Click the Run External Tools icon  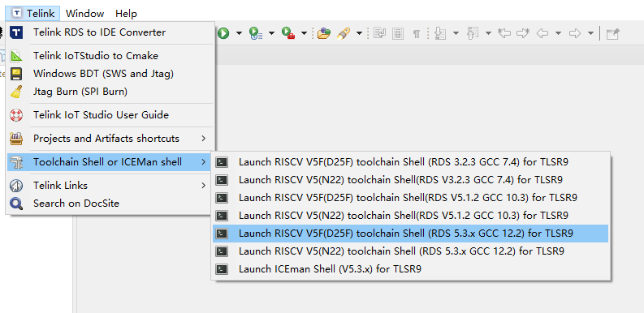(288, 33)
